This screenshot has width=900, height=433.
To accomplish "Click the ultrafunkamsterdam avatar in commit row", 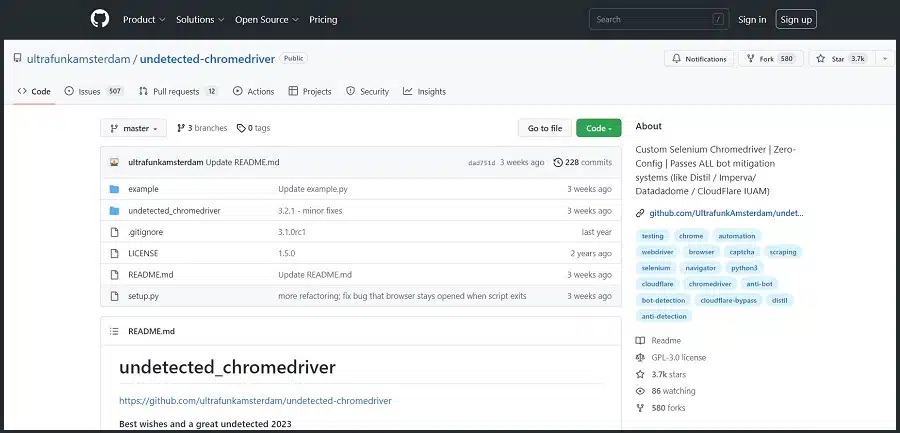I will 115,162.
